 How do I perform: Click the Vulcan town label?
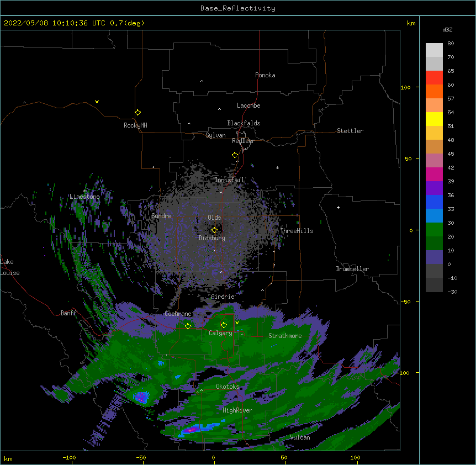pyautogui.click(x=300, y=437)
